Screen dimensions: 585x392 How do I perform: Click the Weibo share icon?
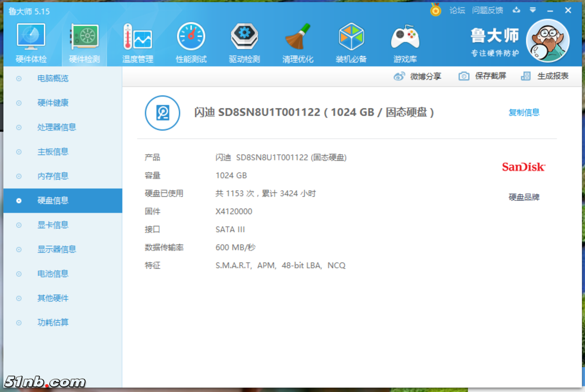(399, 76)
